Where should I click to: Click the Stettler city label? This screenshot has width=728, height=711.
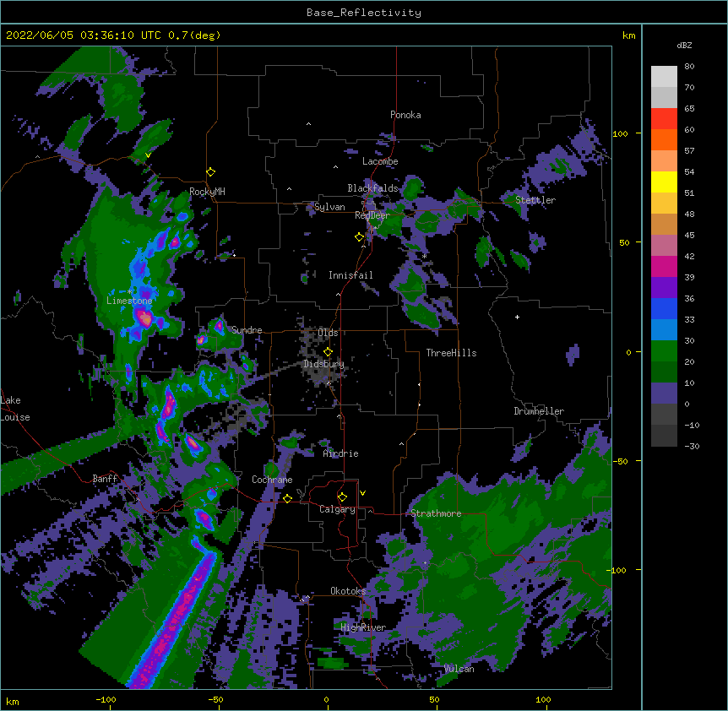point(535,200)
